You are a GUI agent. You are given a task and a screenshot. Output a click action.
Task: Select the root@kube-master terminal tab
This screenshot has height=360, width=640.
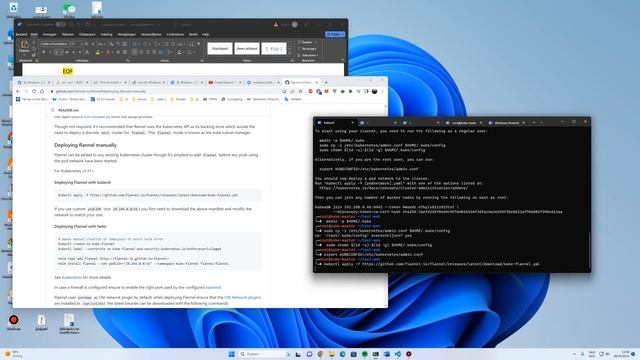coord(464,122)
